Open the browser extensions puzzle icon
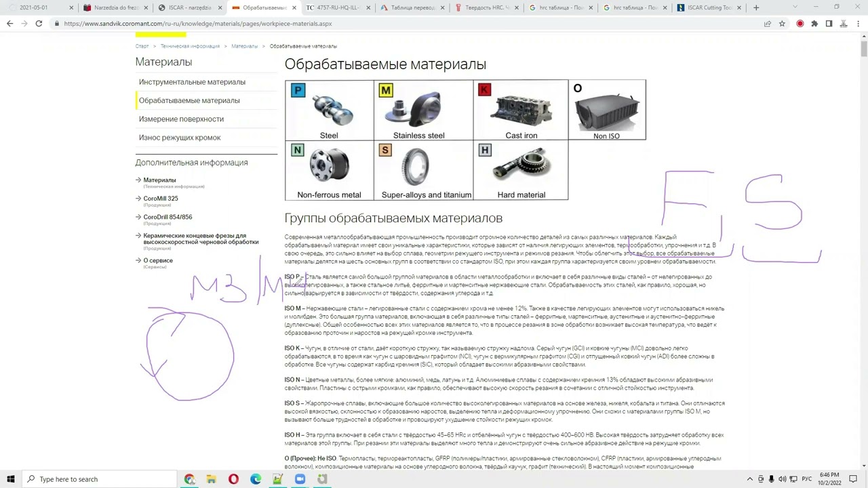868x488 pixels. 814,24
